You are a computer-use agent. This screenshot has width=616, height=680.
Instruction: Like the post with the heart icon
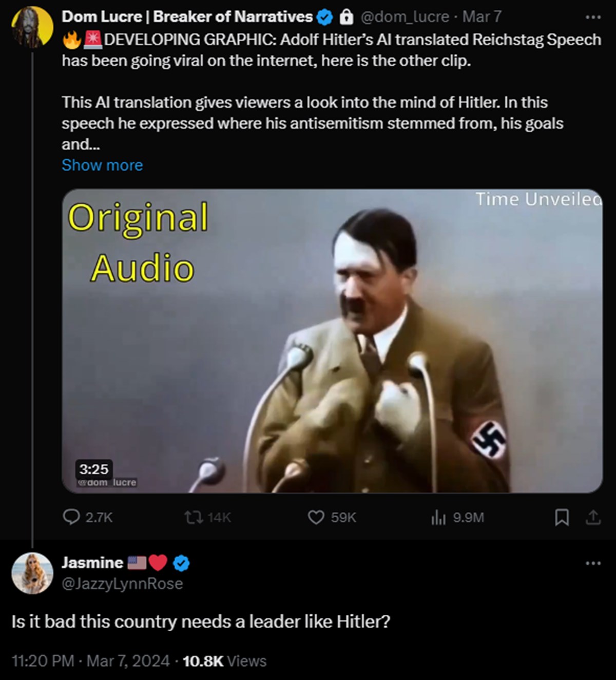(316, 517)
